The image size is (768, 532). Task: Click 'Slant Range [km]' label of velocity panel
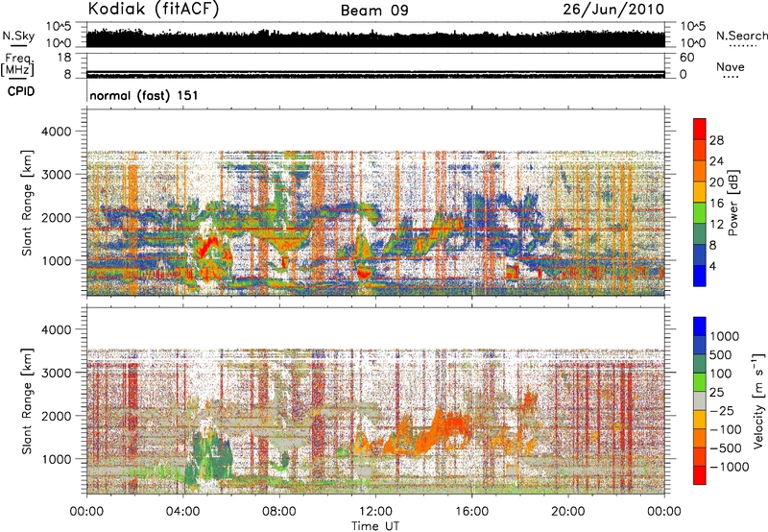click(x=27, y=401)
